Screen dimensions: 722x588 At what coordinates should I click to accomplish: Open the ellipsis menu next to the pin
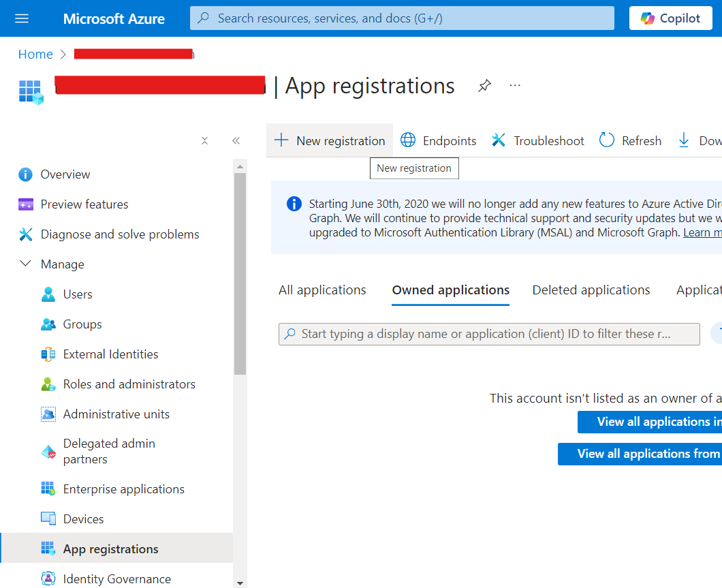click(514, 84)
